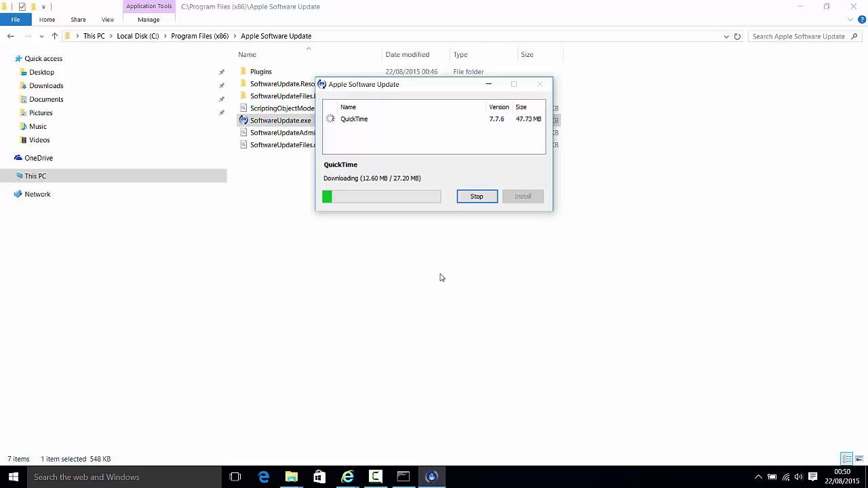Open Action Center notifications icon
The height and width of the screenshot is (488, 868).
point(813,476)
